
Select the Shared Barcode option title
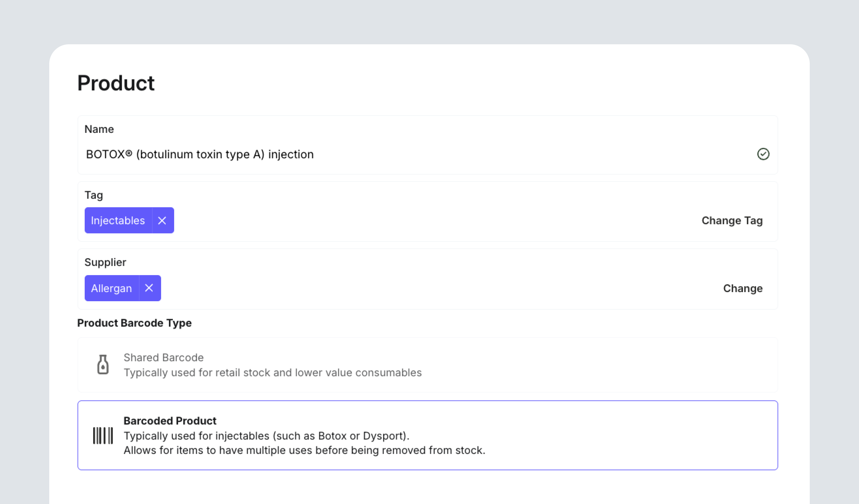163,358
